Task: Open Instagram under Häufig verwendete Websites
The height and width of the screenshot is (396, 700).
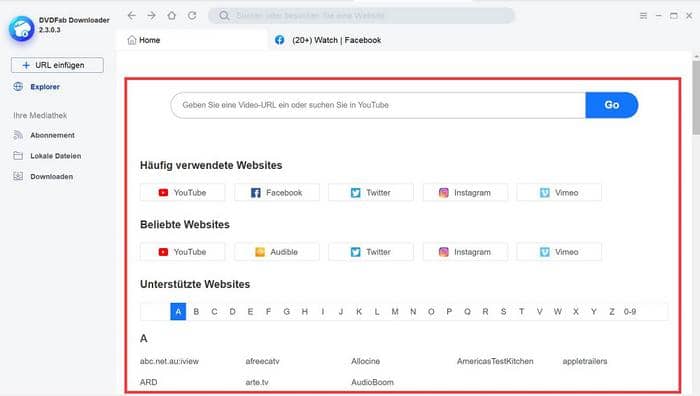Action: click(x=465, y=192)
